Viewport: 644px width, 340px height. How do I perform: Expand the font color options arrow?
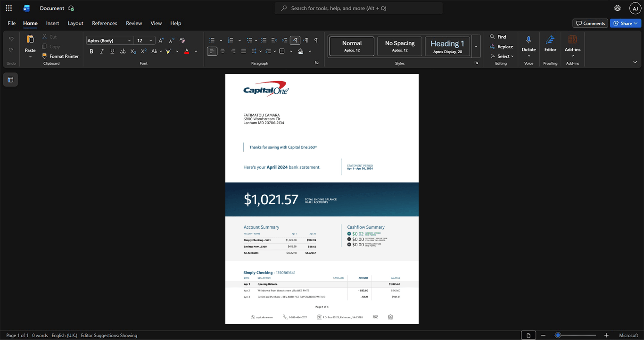click(x=196, y=51)
